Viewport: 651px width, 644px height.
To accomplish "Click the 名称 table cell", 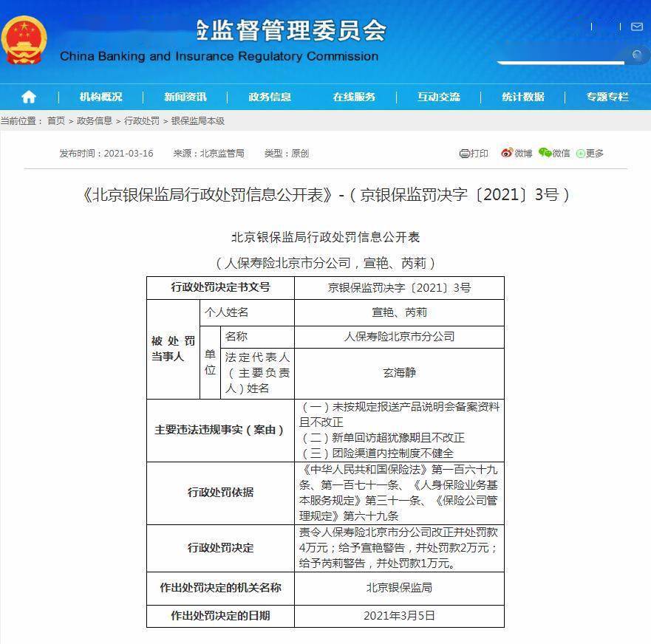I will coord(257,337).
